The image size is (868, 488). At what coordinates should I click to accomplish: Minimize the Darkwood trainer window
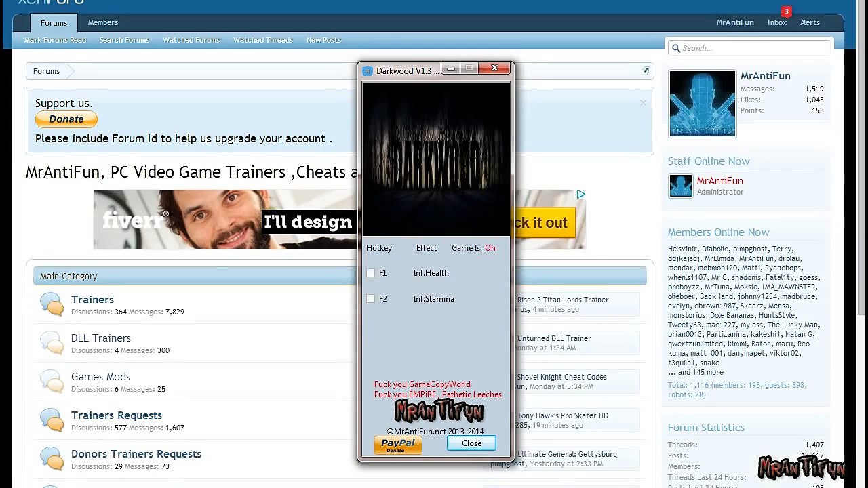[450, 68]
